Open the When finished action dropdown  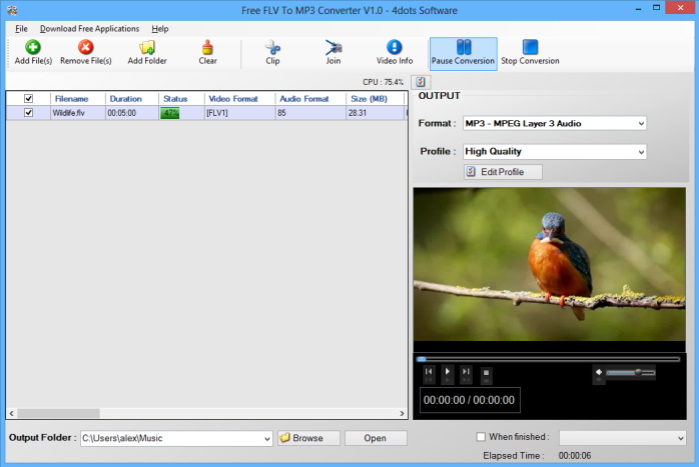click(x=680, y=438)
